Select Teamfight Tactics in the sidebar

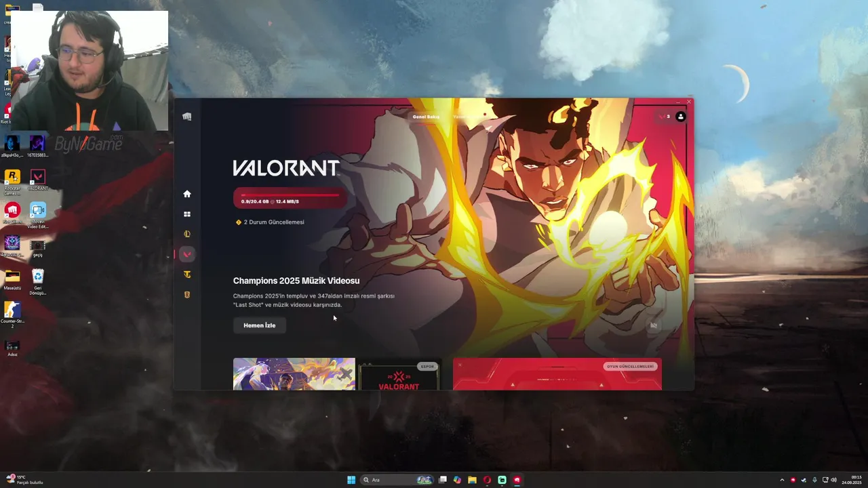pyautogui.click(x=187, y=274)
